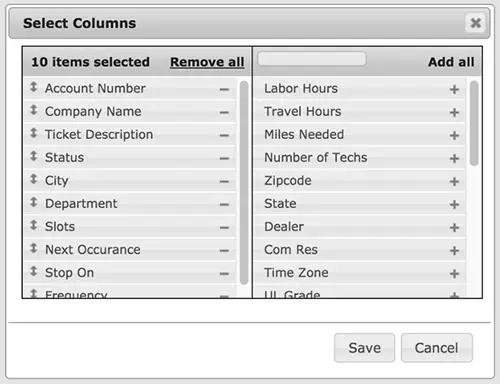Close the Select Columns dialog
Screen dimensions: 500x384
[x=476, y=23]
